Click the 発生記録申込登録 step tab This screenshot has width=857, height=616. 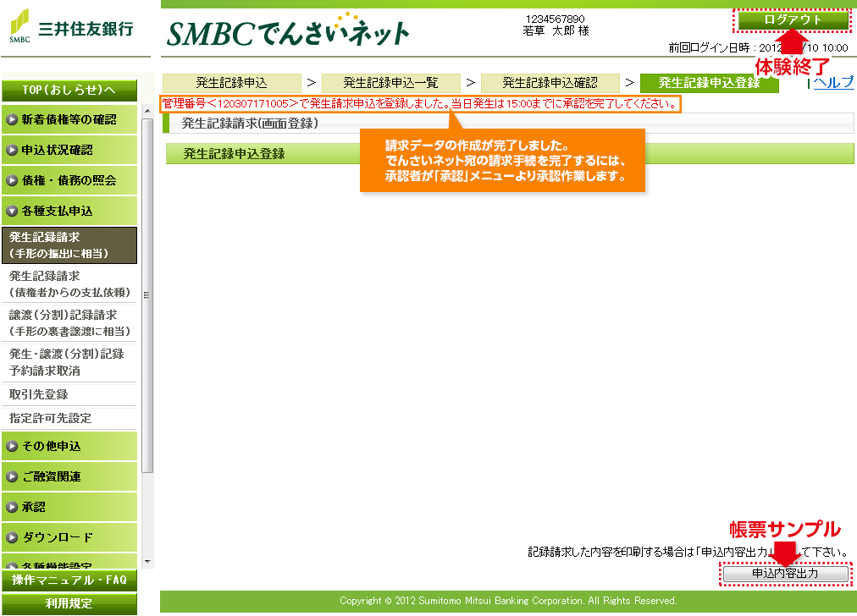(709, 83)
